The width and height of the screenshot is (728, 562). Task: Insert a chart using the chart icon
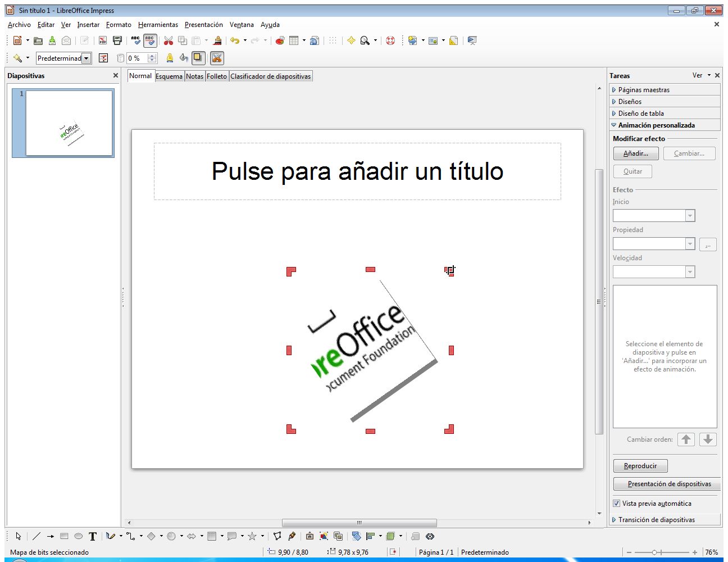[280, 40]
